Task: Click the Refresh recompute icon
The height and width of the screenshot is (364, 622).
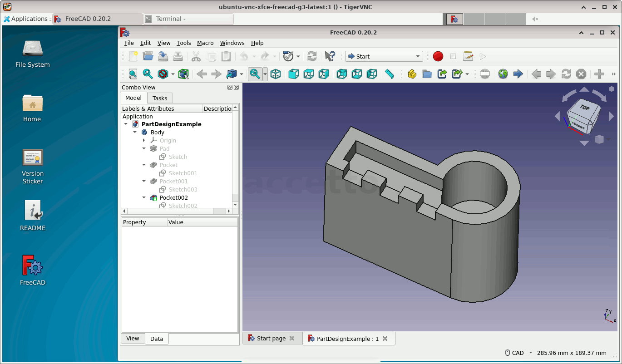Action: pos(312,56)
